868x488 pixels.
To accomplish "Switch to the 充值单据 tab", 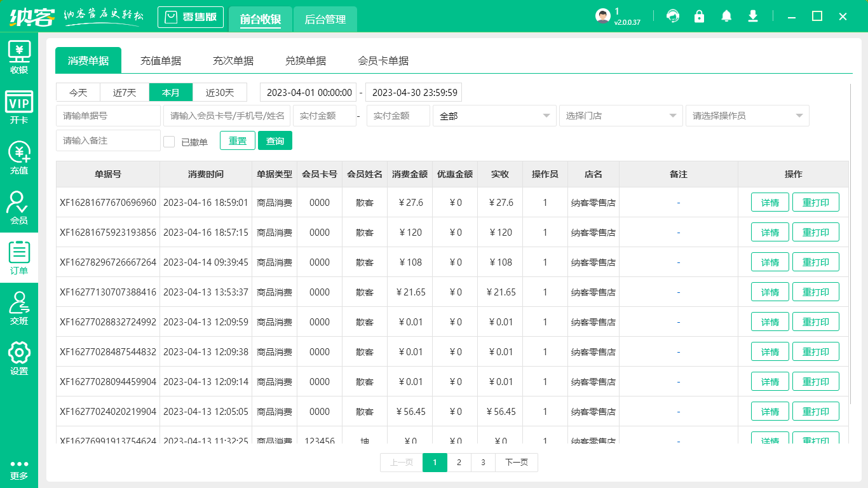I will coord(162,60).
